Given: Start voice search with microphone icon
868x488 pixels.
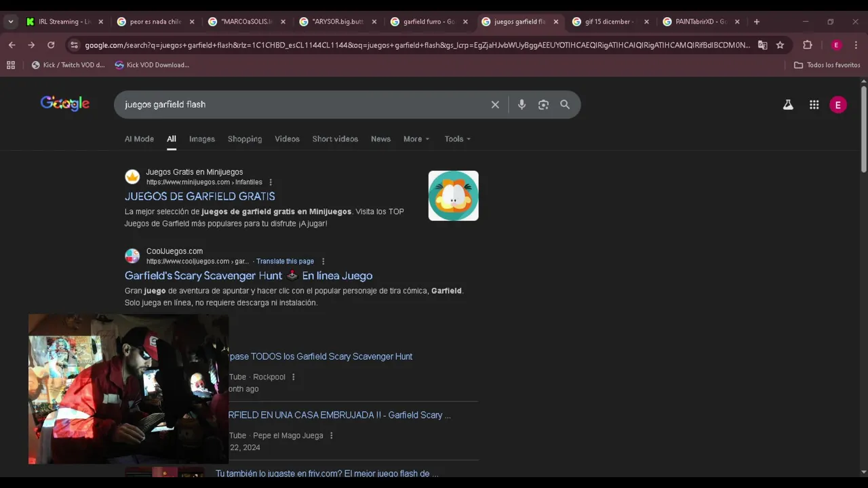Looking at the screenshot, I should click(x=521, y=104).
